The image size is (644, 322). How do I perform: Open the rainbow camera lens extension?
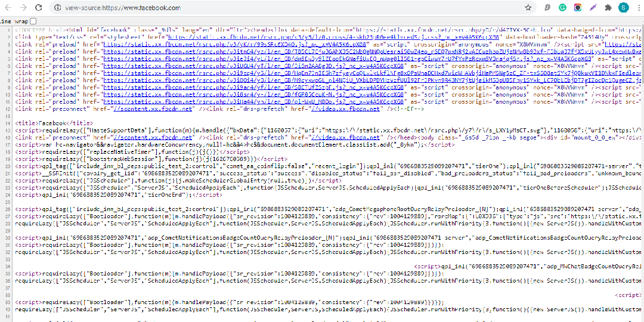(577, 7)
